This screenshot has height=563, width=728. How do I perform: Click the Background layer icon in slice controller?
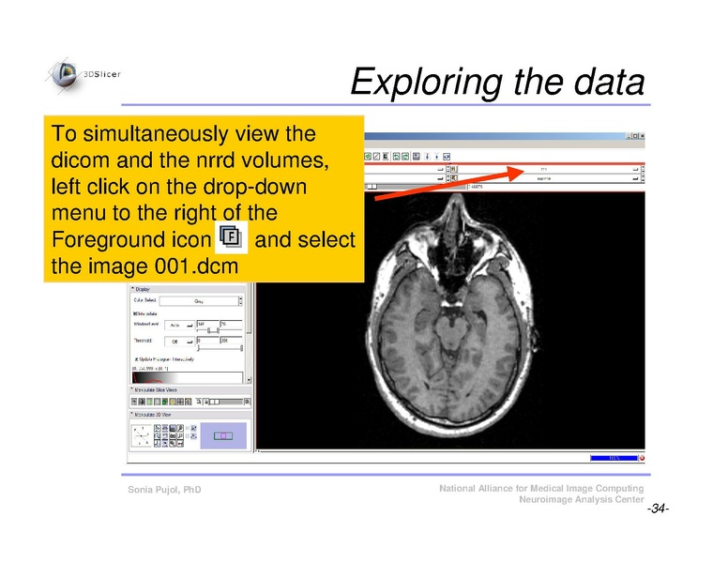click(x=454, y=178)
